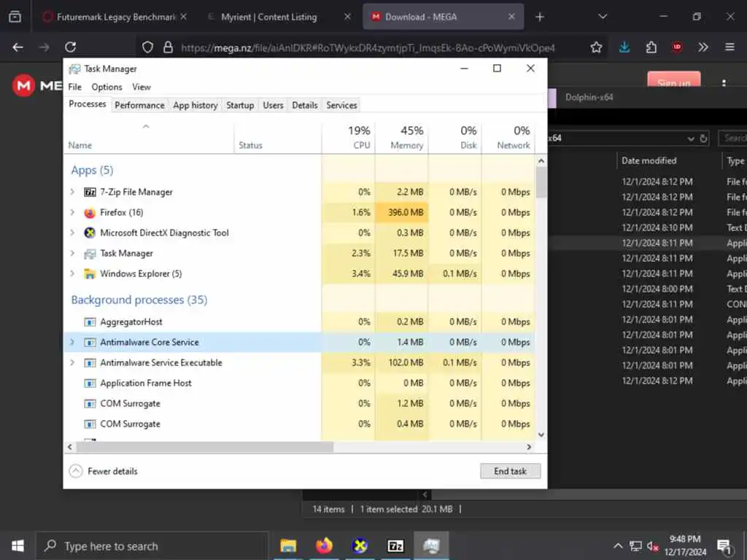747x560 pixels.
Task: Expand Microsoft DirectX Diagnostic Tool process
Action: tap(72, 233)
